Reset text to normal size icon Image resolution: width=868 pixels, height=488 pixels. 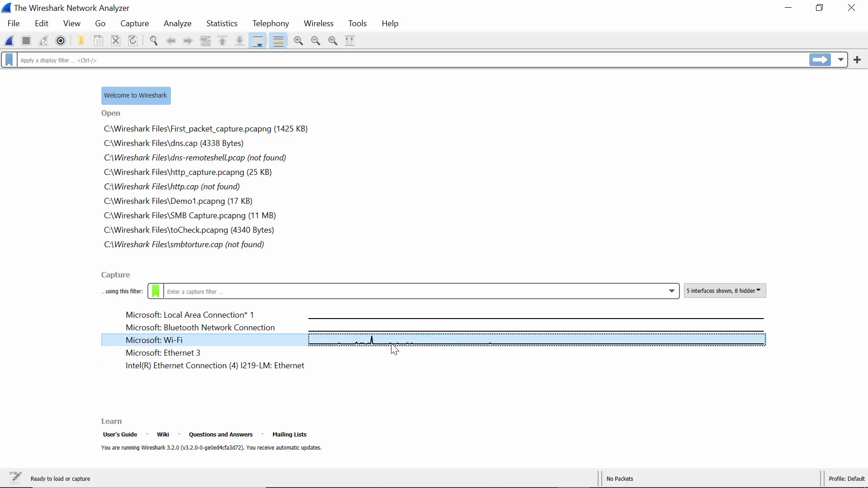coord(333,41)
